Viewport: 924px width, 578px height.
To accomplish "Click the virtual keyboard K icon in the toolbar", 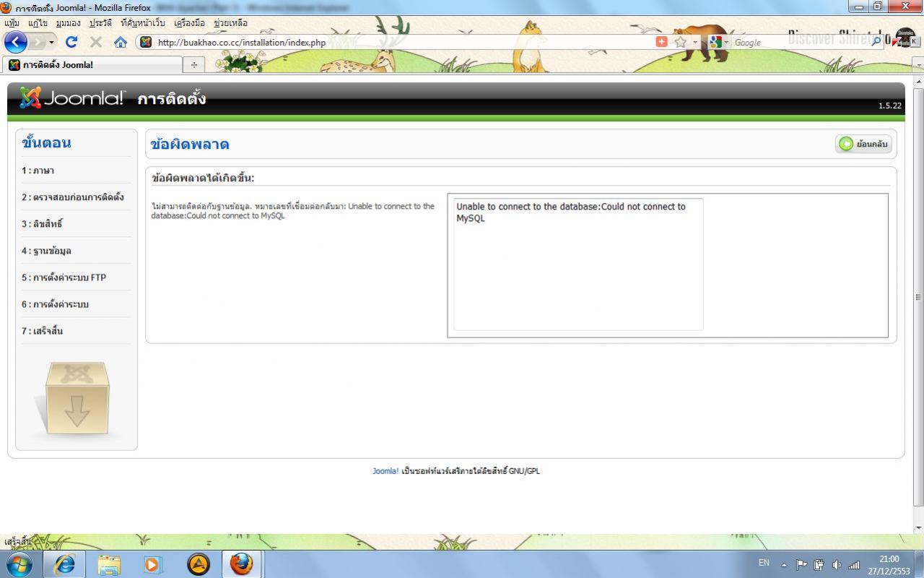I will click(x=916, y=42).
